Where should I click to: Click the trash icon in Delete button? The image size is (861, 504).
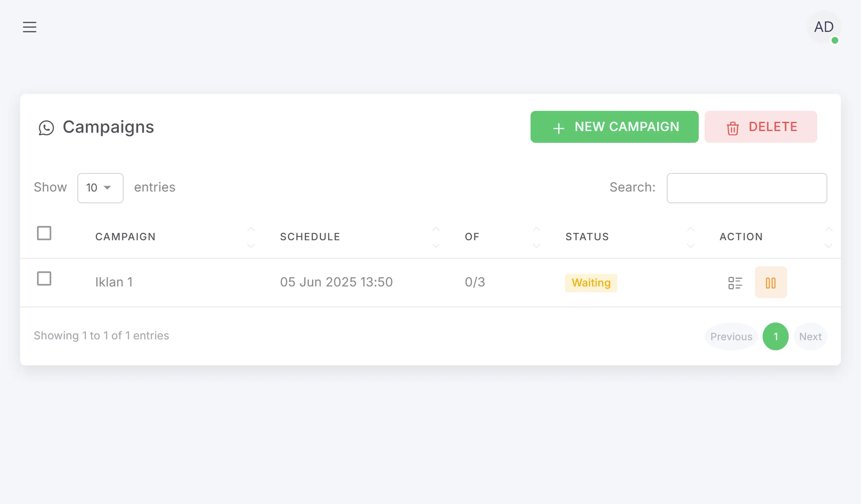[733, 128]
